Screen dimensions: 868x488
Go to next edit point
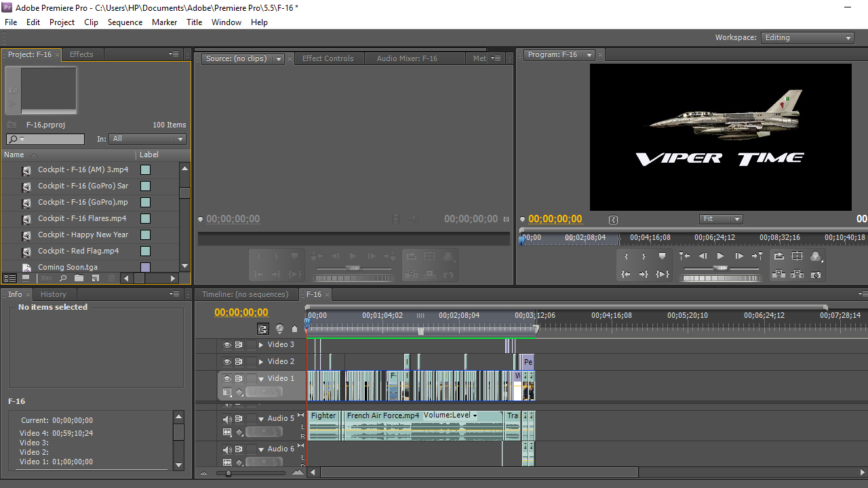[x=757, y=256]
